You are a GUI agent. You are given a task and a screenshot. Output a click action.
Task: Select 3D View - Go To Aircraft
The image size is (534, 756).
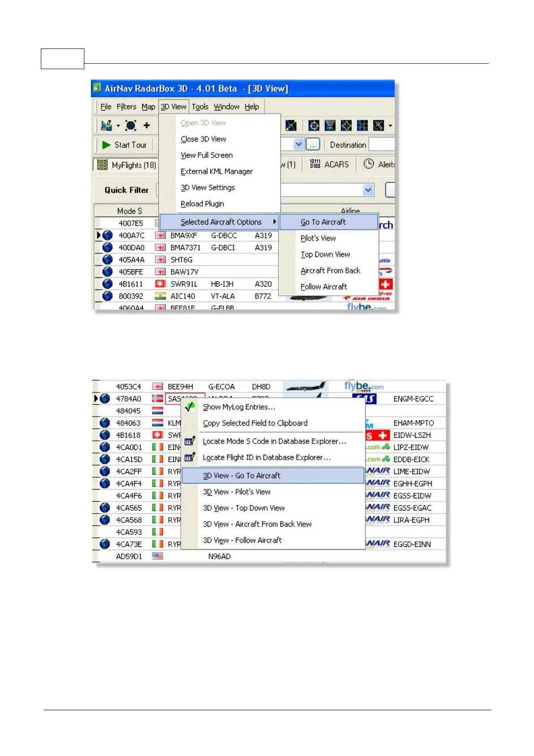(x=273, y=475)
